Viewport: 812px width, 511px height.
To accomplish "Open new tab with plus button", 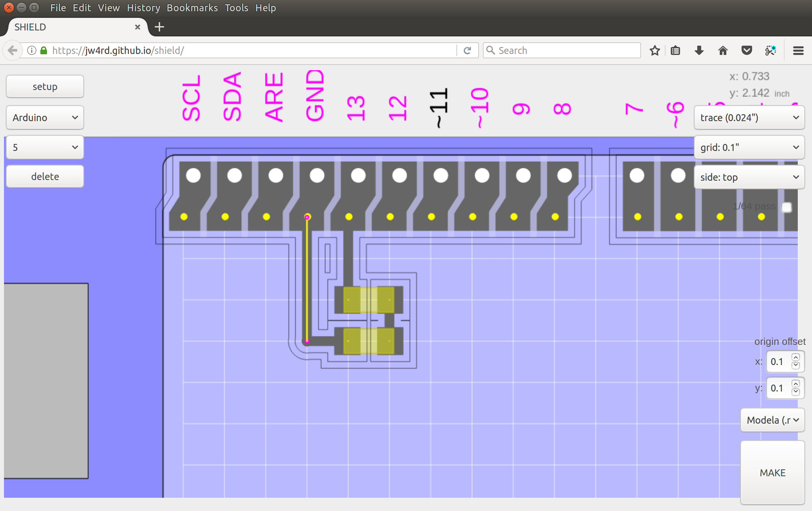I will point(159,27).
